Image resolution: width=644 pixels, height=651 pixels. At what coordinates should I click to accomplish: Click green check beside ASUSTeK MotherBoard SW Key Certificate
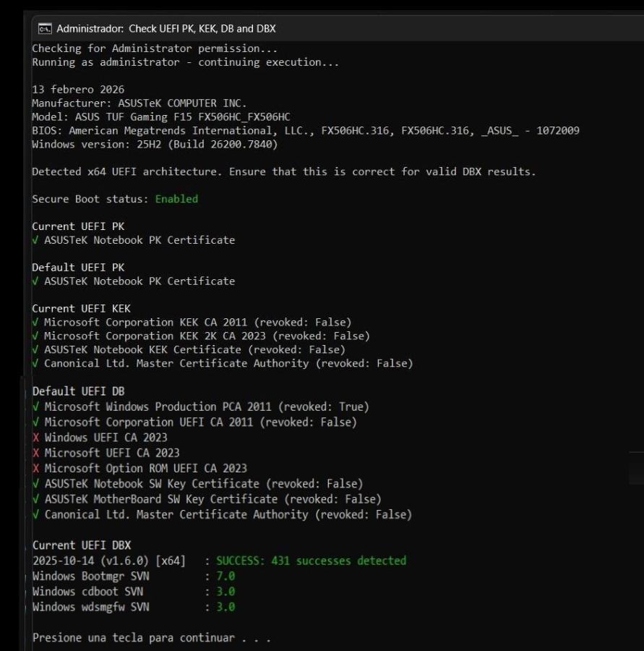(35, 499)
